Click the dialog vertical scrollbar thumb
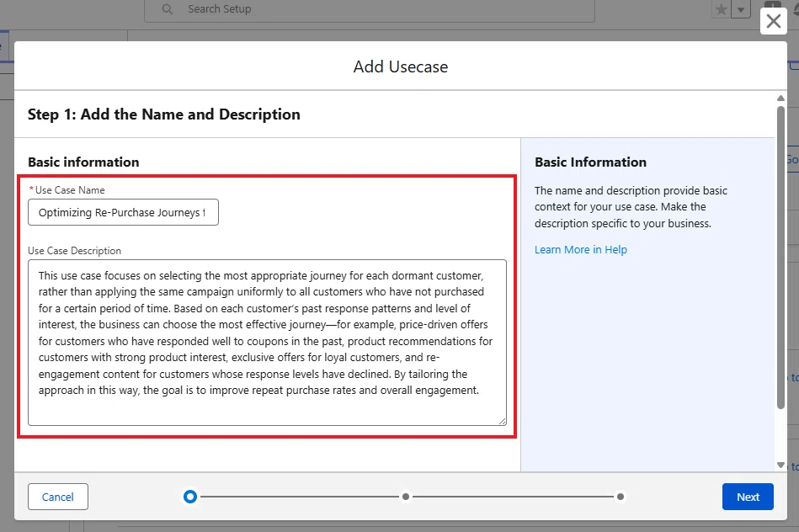Screen dimensions: 799x532 coord(780,258)
